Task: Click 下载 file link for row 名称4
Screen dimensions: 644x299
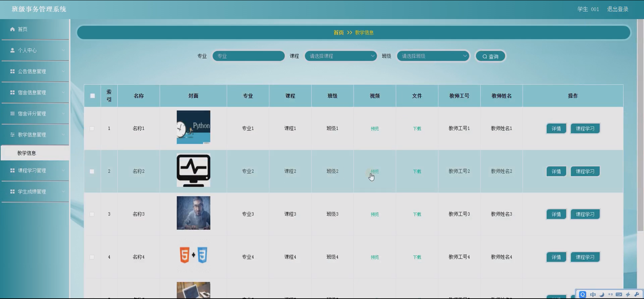Action: click(417, 257)
